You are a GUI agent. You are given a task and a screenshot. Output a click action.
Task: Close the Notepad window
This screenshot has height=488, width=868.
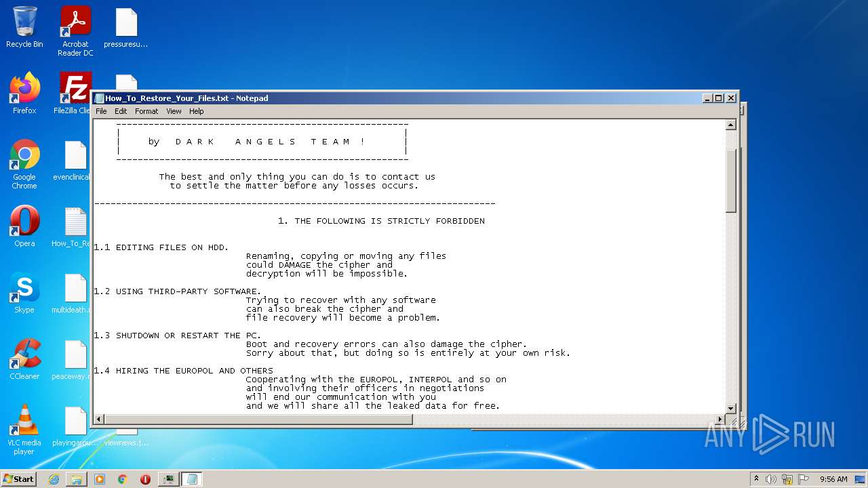[x=731, y=98]
